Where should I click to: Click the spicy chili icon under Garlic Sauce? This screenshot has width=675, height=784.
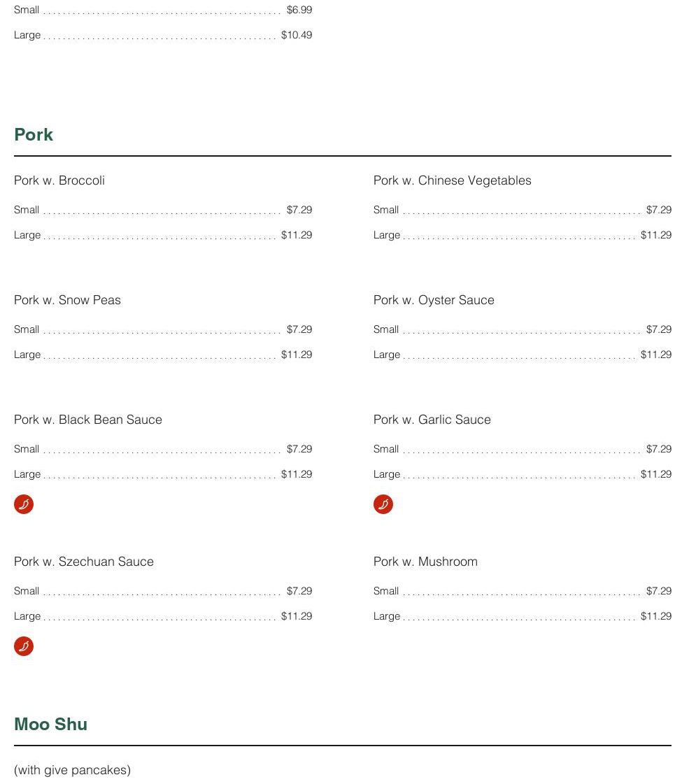pyautogui.click(x=383, y=504)
